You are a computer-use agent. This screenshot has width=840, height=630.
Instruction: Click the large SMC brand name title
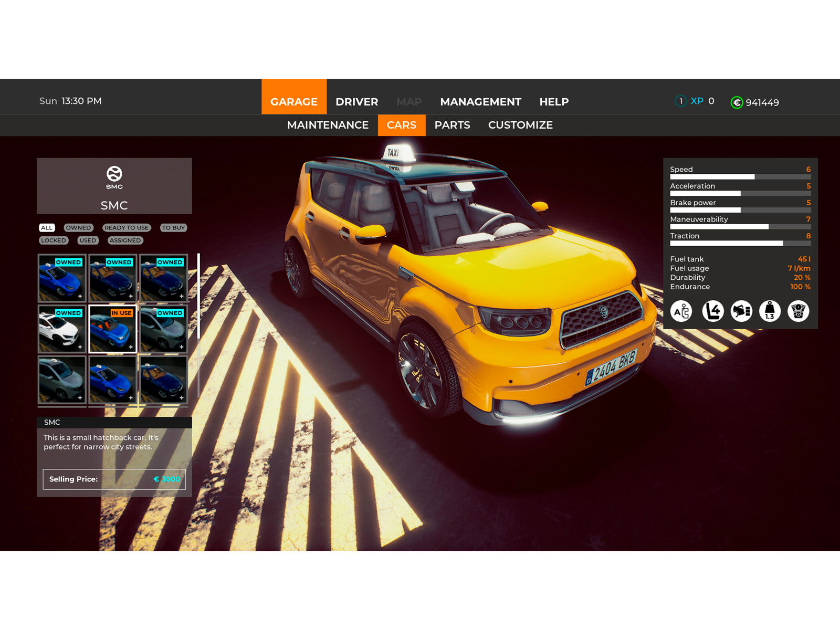114,205
